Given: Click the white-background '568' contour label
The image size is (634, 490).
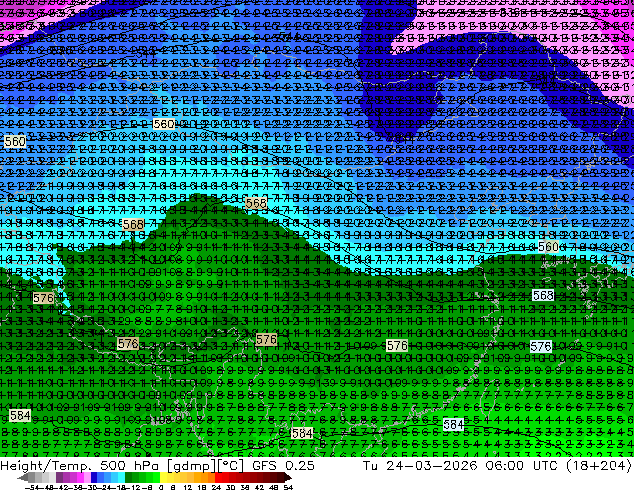Looking at the screenshot, I should coord(543,296).
